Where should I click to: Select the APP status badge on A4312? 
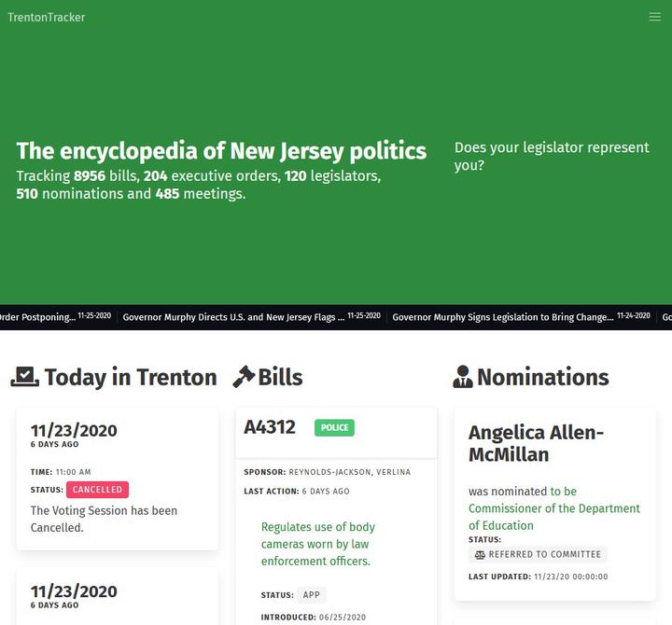tap(311, 595)
